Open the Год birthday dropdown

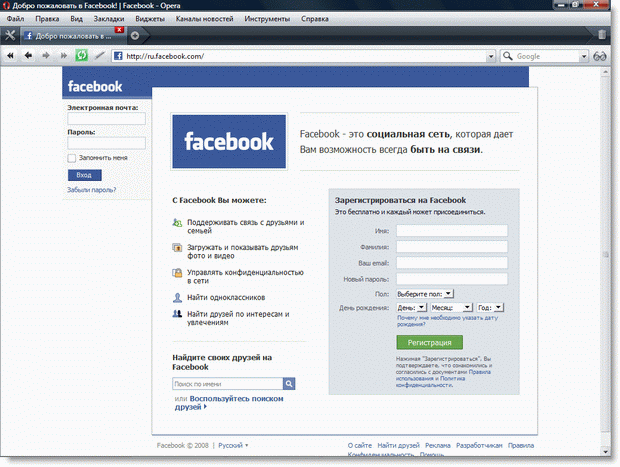pyautogui.click(x=490, y=308)
